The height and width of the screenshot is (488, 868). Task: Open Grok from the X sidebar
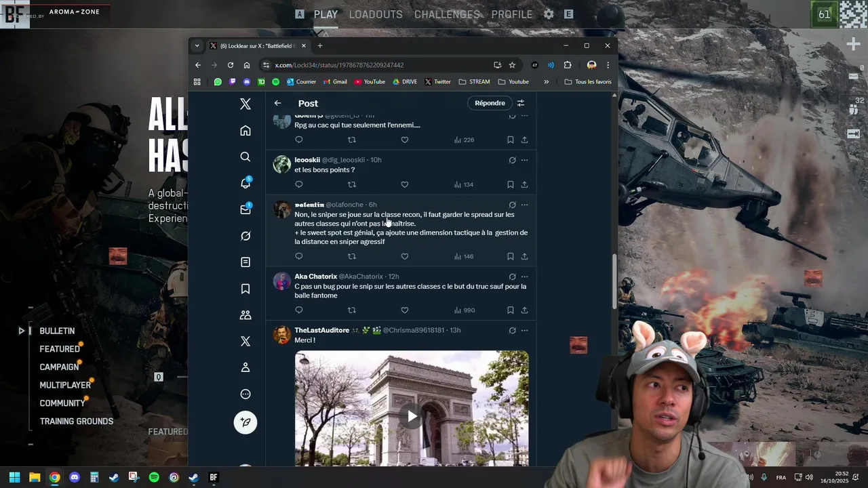[x=245, y=236]
